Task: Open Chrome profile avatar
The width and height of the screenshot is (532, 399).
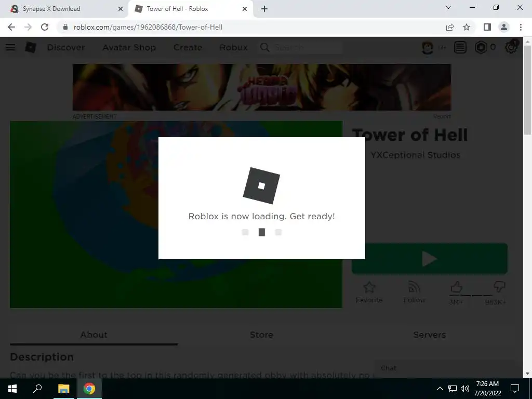Action: point(504,27)
